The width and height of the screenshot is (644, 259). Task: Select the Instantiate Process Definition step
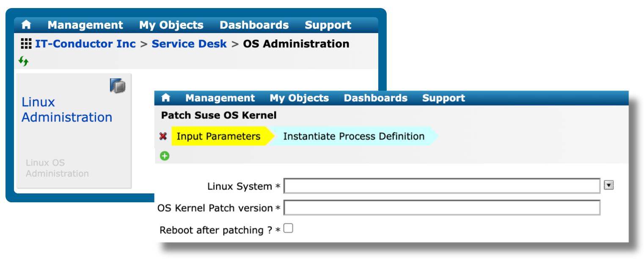353,136
